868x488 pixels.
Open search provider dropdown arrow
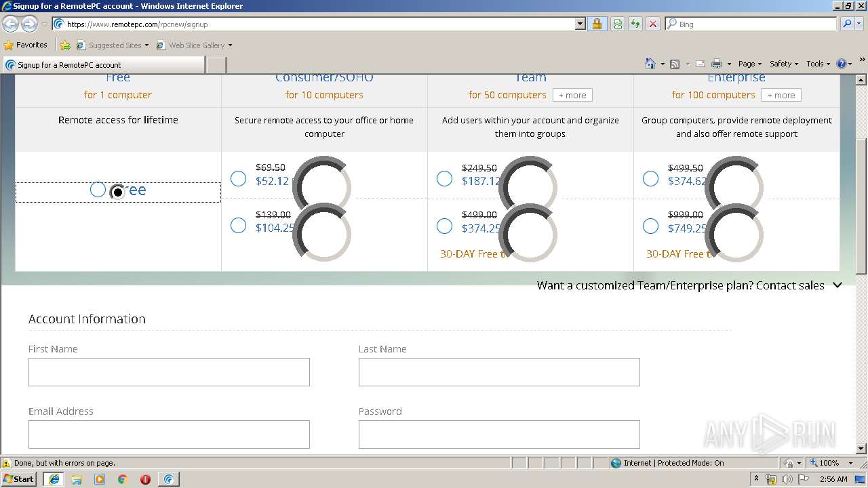[x=860, y=24]
